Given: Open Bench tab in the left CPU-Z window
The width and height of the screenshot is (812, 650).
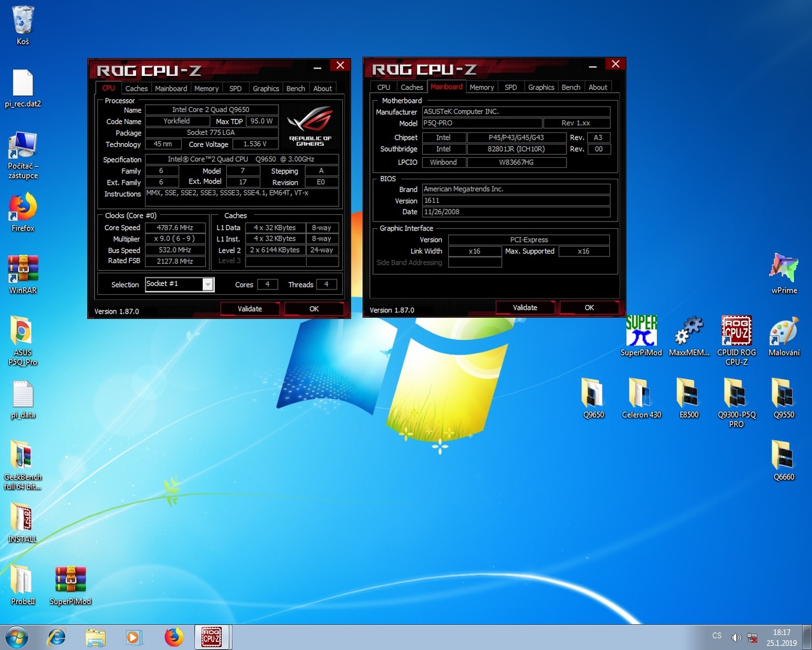Looking at the screenshot, I should [x=295, y=88].
